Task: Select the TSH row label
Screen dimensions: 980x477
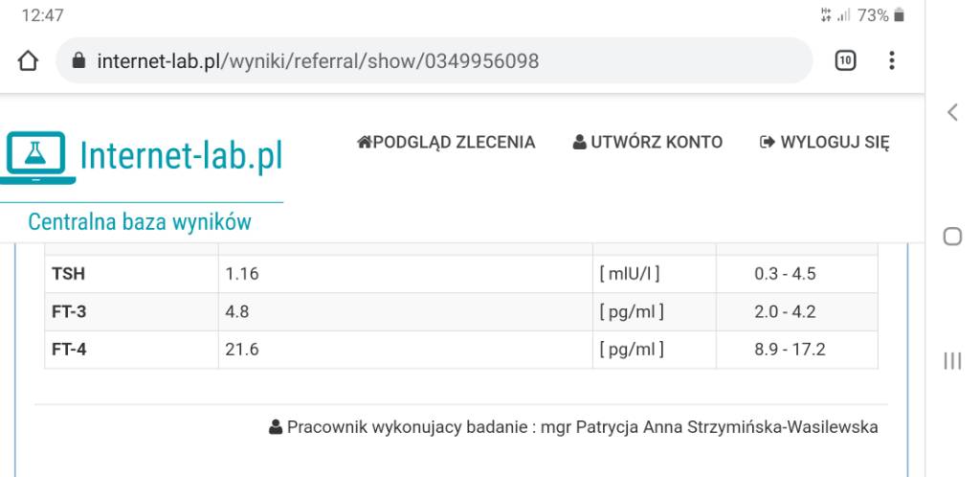Action: (x=67, y=274)
